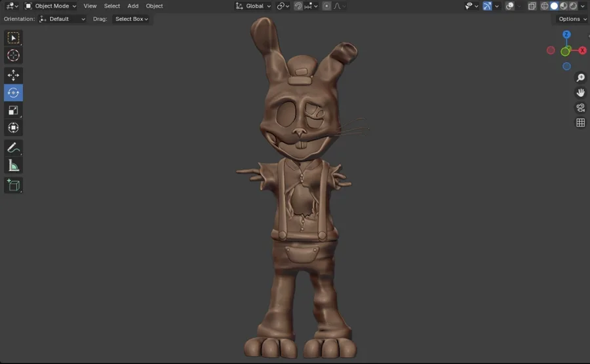The width and height of the screenshot is (590, 364).
Task: Open the Object menu
Action: tap(154, 6)
